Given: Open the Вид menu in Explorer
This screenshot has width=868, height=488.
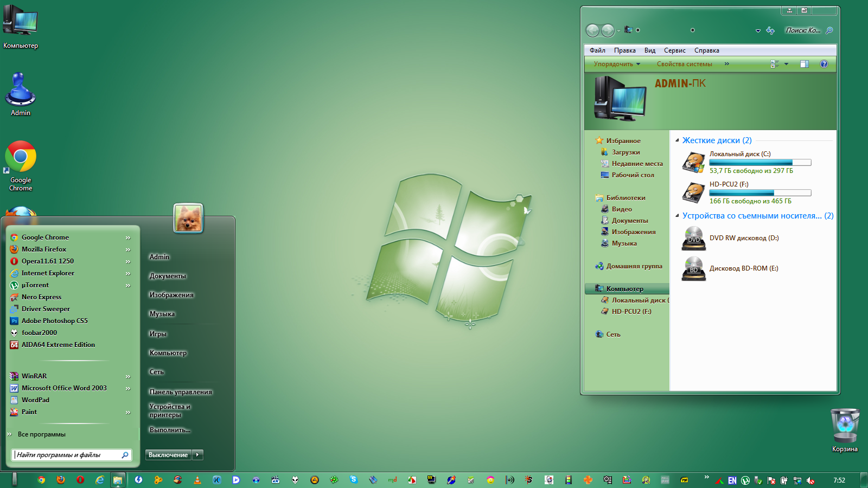Looking at the screenshot, I should tap(649, 50).
